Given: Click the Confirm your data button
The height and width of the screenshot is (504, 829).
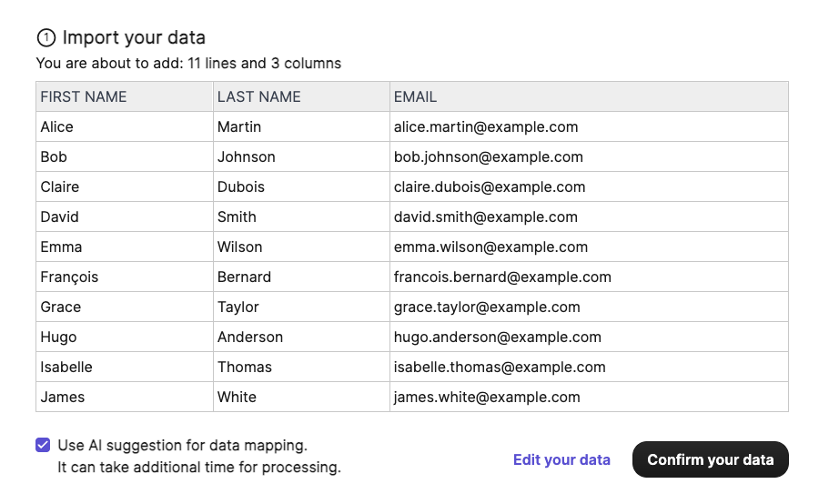Looking at the screenshot, I should pos(710,459).
